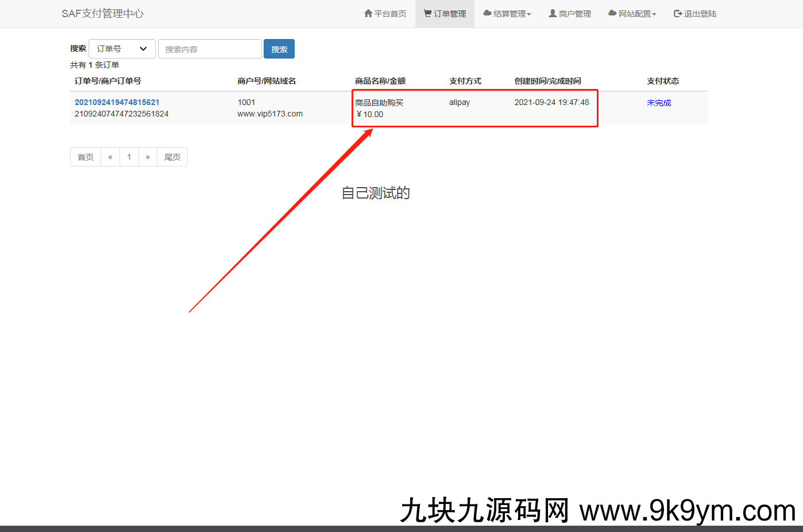Click the cloud icon beside 网站配置

pos(612,13)
